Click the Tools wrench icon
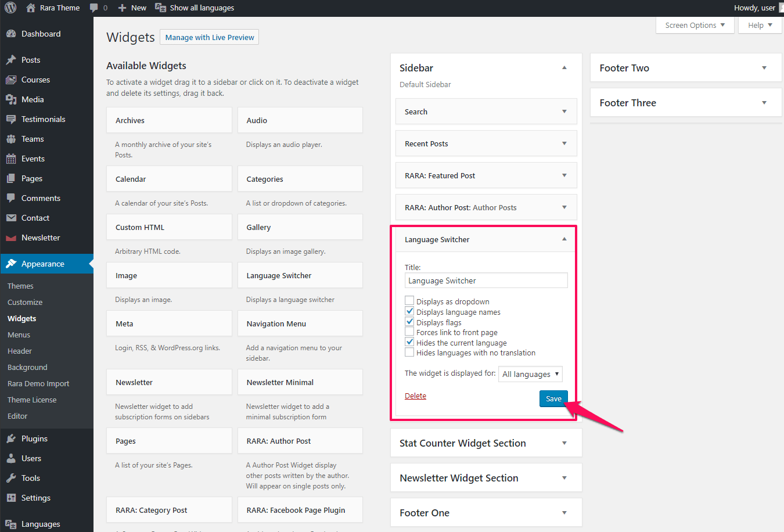Screen dimensions: 784x532 (x=11, y=478)
